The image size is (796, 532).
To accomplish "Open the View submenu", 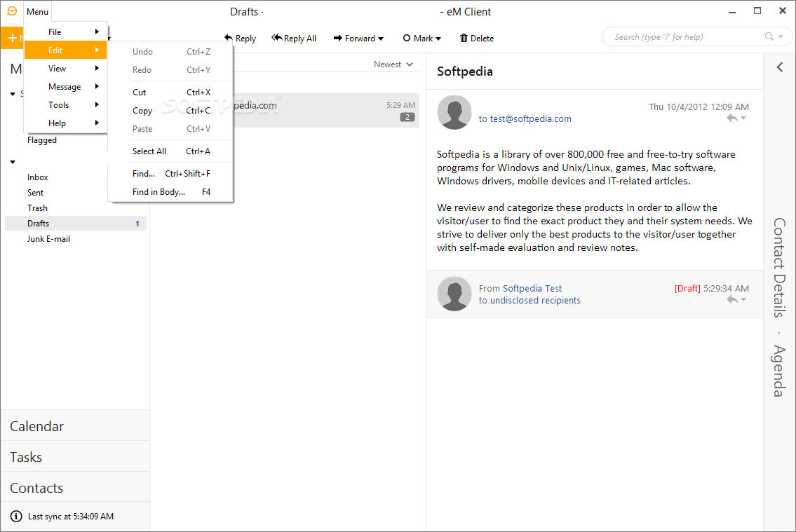I will tap(65, 69).
